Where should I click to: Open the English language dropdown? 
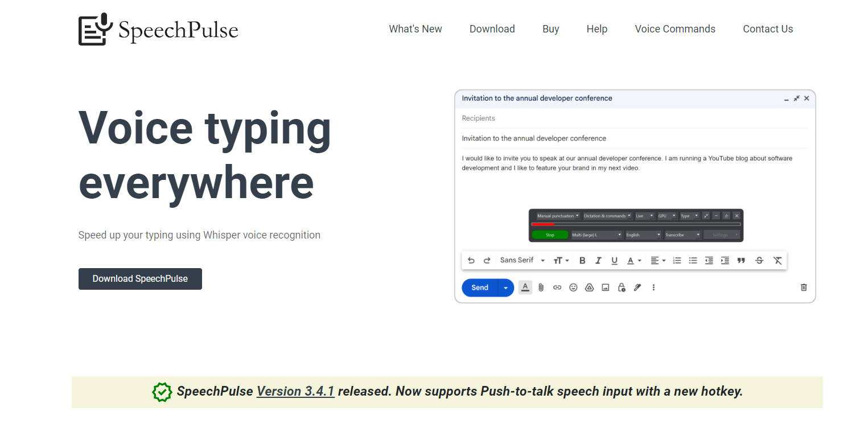pyautogui.click(x=643, y=235)
